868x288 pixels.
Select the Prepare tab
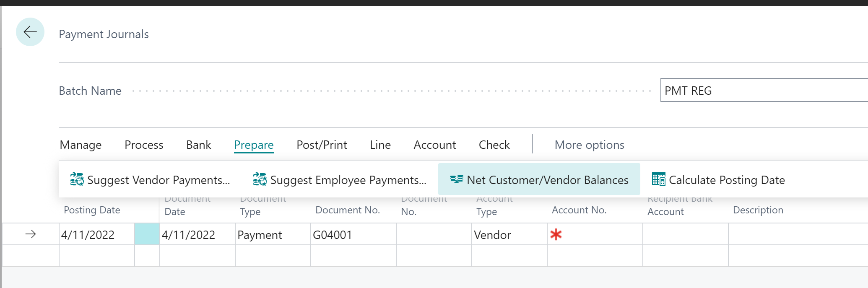[x=254, y=145]
